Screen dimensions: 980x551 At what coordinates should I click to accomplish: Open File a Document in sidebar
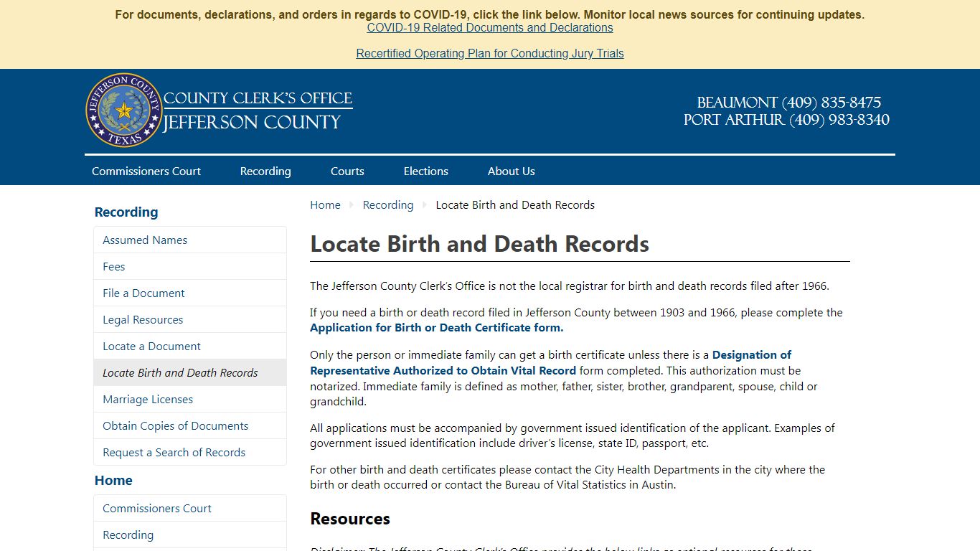[190, 293]
